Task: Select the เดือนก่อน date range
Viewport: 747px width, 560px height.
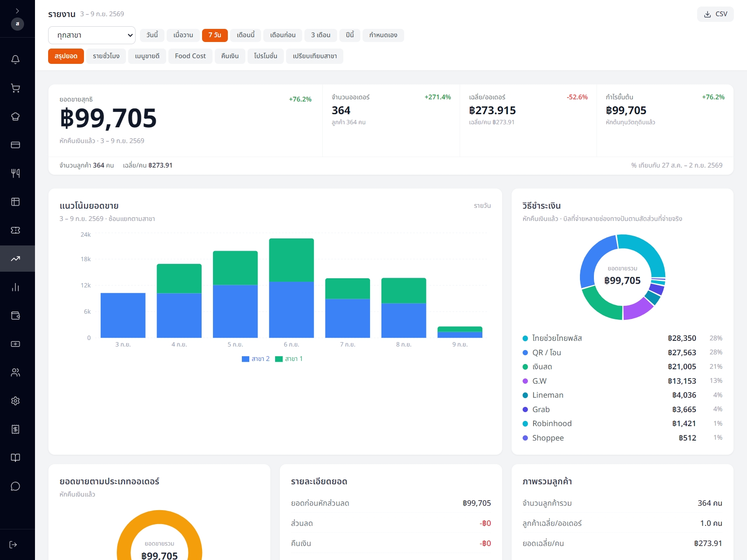Action: (283, 35)
